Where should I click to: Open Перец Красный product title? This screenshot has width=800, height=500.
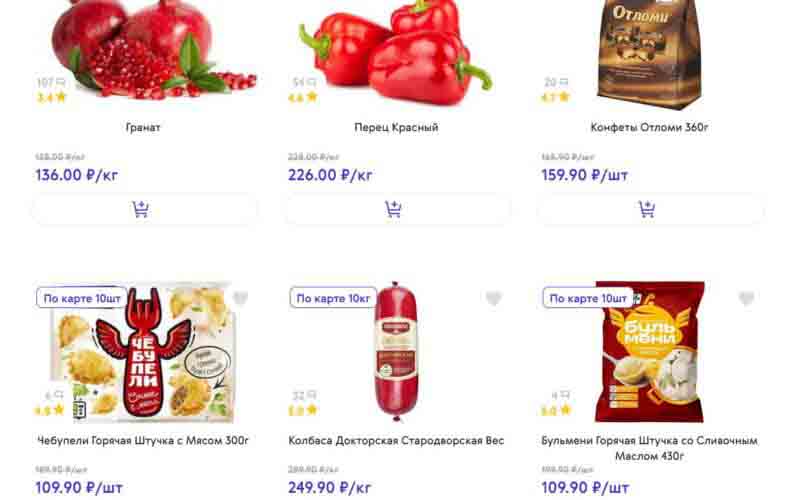click(396, 128)
